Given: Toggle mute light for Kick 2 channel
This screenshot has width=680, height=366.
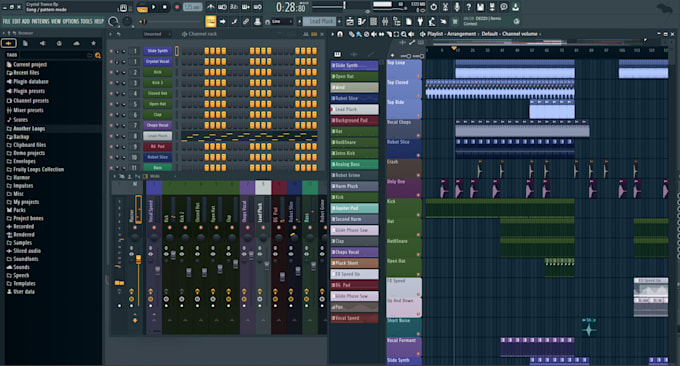Looking at the screenshot, I should [111, 83].
